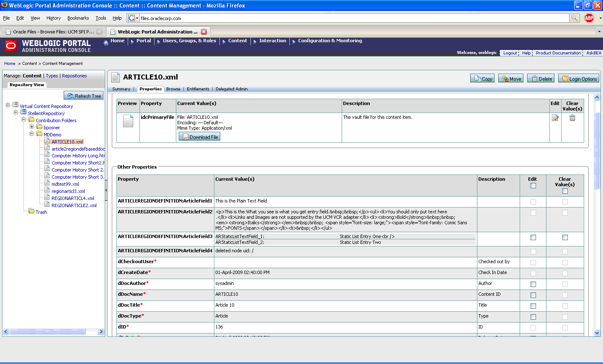Click the Edit pencil icon for idcPrimaryFile

[x=555, y=118]
